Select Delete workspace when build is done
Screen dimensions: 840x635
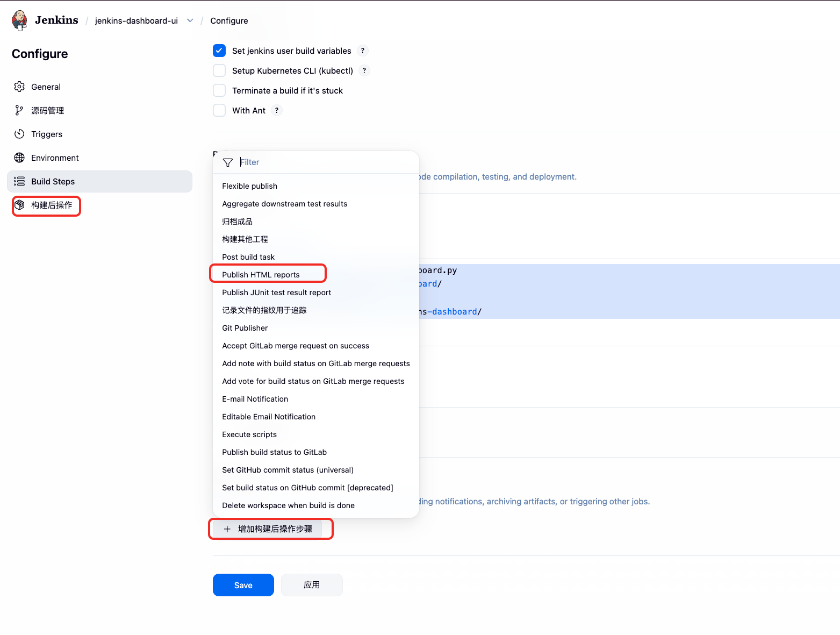pos(316,505)
